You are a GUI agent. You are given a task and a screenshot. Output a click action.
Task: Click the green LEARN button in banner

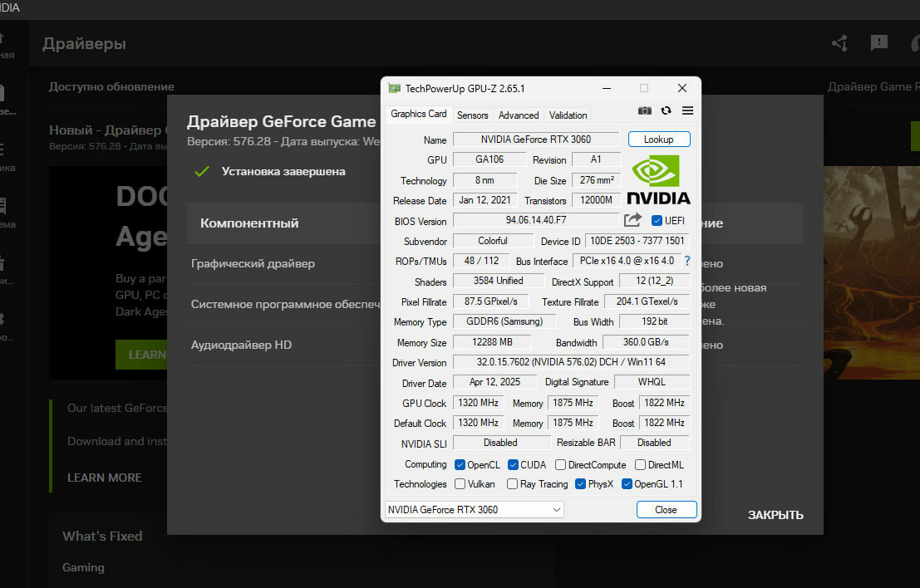tap(141, 355)
